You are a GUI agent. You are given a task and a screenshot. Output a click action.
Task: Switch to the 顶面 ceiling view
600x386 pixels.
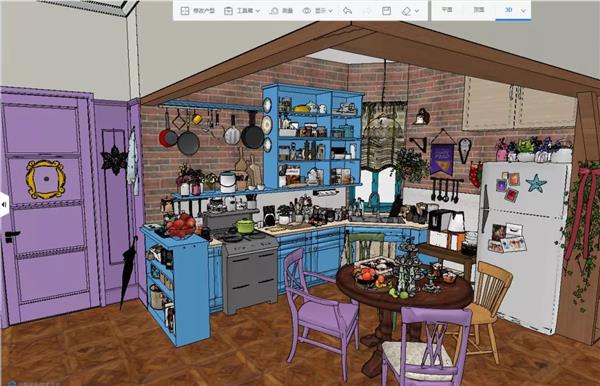pos(479,10)
